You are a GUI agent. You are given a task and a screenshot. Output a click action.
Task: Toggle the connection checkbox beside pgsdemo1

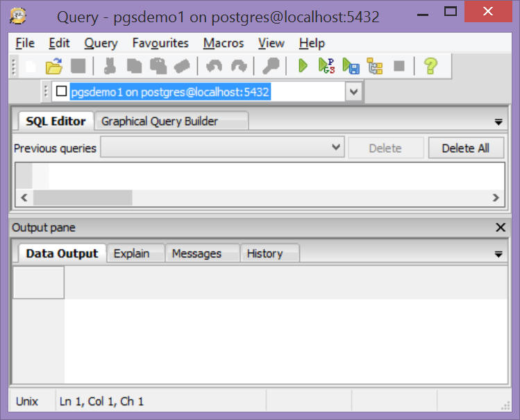(61, 91)
